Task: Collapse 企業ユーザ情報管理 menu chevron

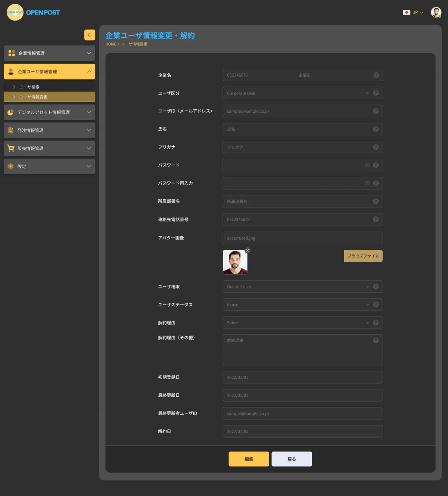Action: [x=89, y=71]
